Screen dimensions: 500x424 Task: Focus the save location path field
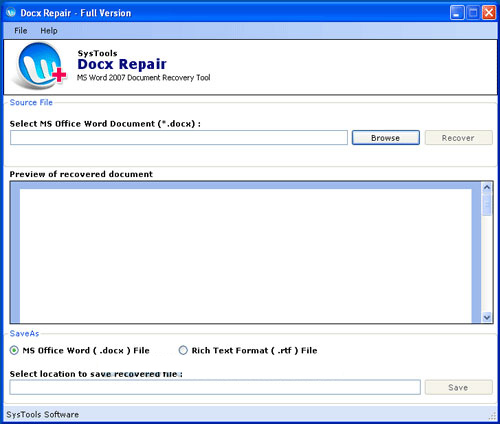[215, 387]
